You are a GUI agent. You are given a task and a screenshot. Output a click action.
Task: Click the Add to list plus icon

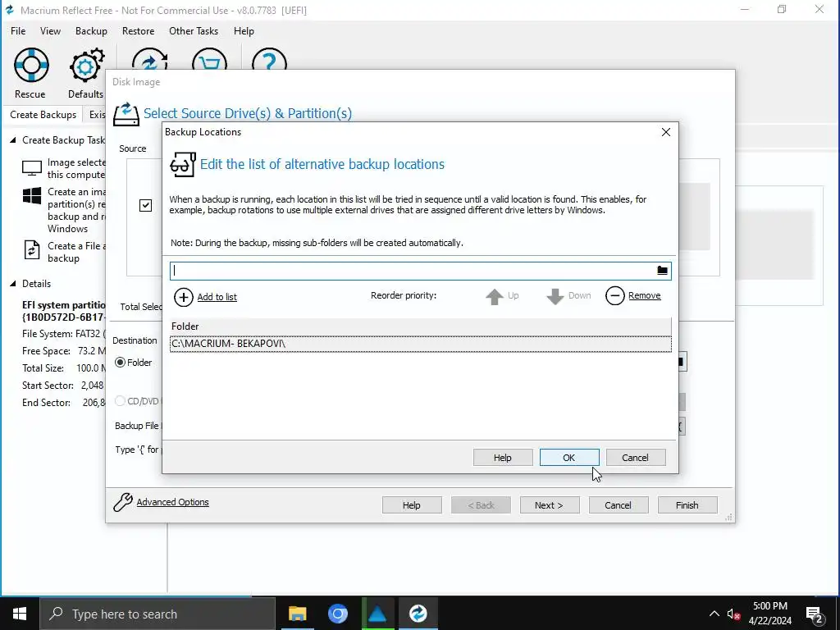point(183,297)
